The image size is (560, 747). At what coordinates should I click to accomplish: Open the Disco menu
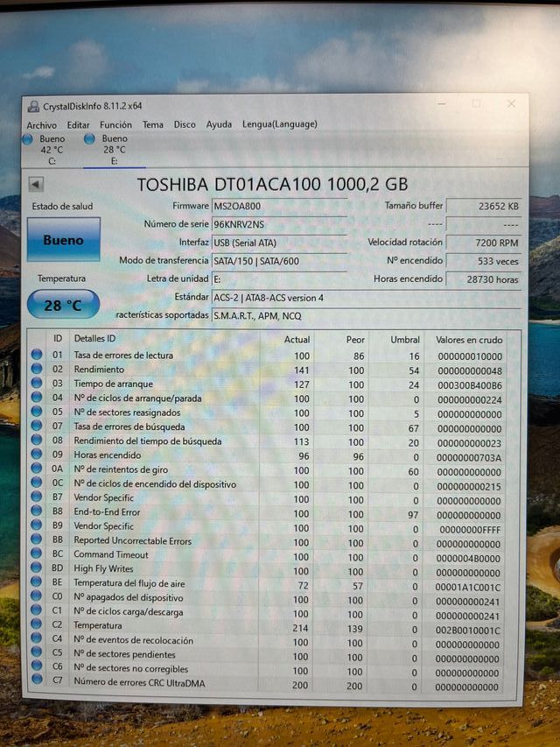click(x=185, y=124)
